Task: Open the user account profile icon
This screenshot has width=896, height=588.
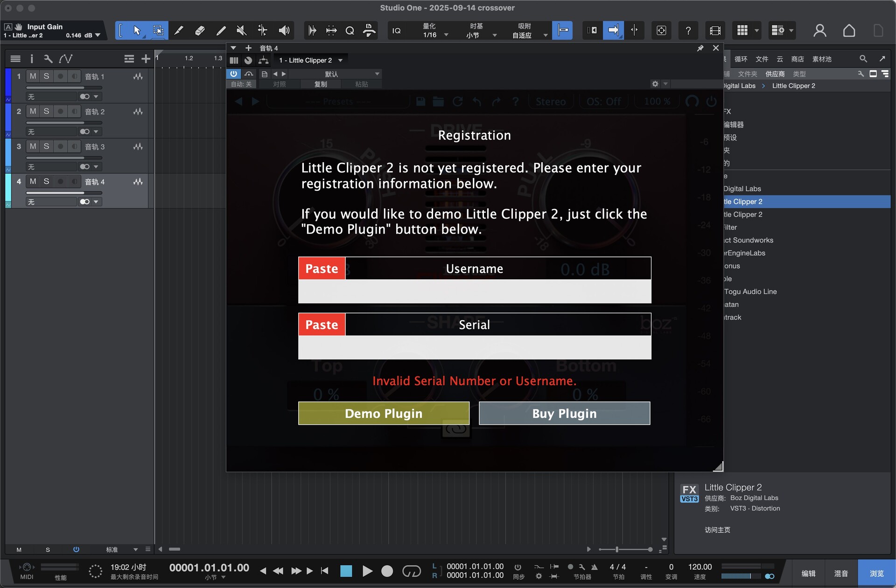Action: [819, 31]
